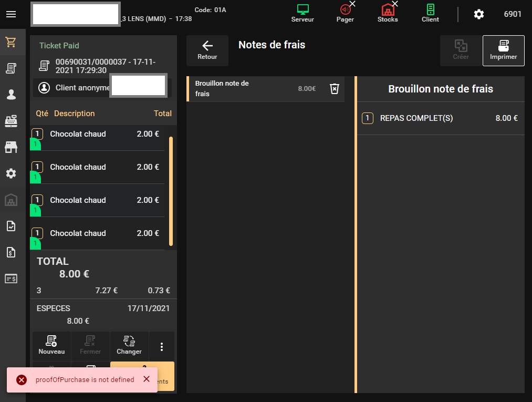Open the store sidebar icon
The height and width of the screenshot is (402, 532).
11,147
